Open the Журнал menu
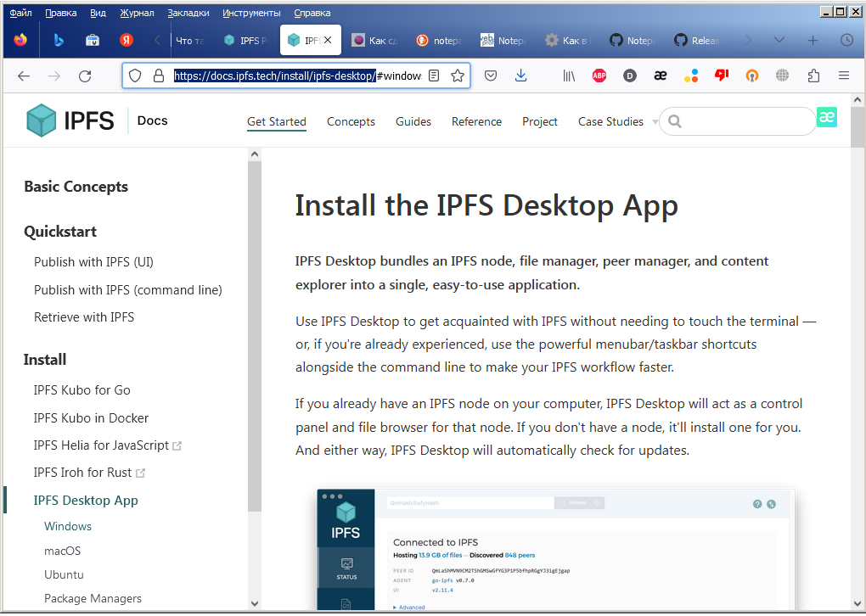Screen dimensions: 866x616 (x=137, y=13)
